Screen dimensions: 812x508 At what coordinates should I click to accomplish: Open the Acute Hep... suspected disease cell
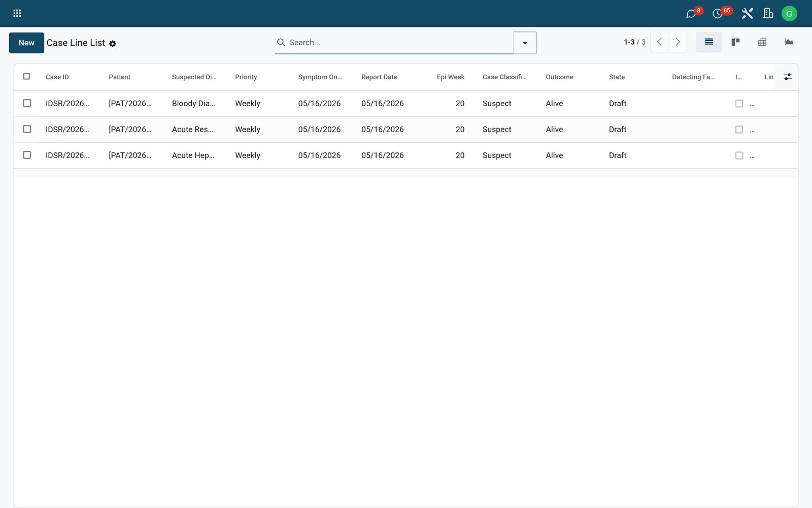pos(193,155)
